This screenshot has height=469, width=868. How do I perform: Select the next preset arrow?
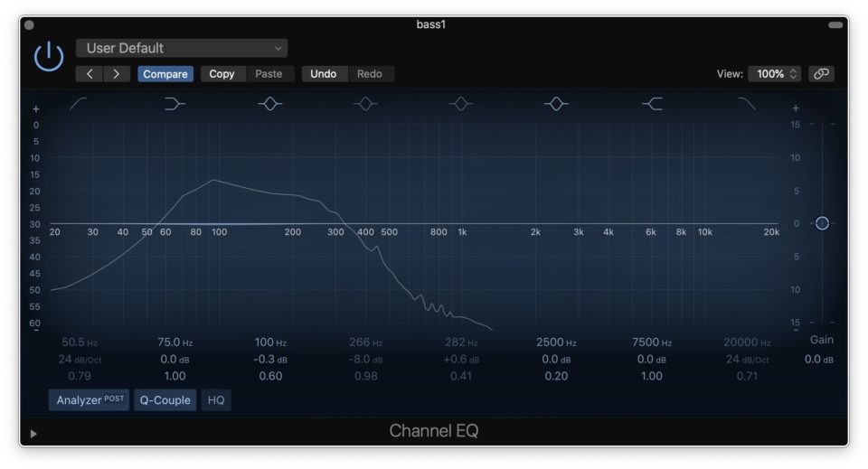pyautogui.click(x=116, y=74)
